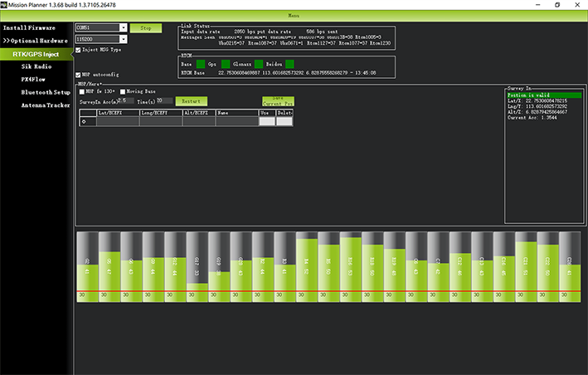Viewport: 588px width, 375px height.
Task: Open the Sik Radio page
Action: 36,66
